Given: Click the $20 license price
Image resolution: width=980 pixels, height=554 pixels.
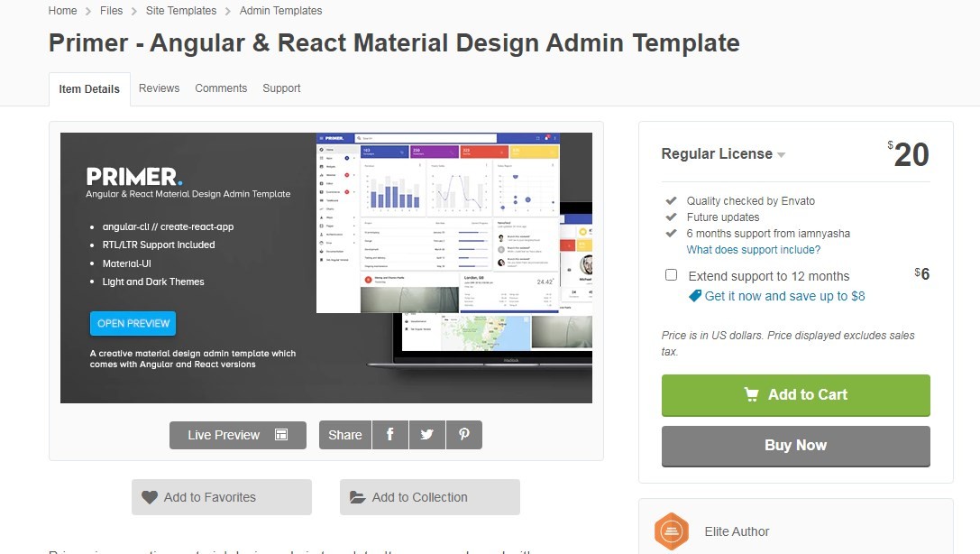Looking at the screenshot, I should pyautogui.click(x=908, y=153).
